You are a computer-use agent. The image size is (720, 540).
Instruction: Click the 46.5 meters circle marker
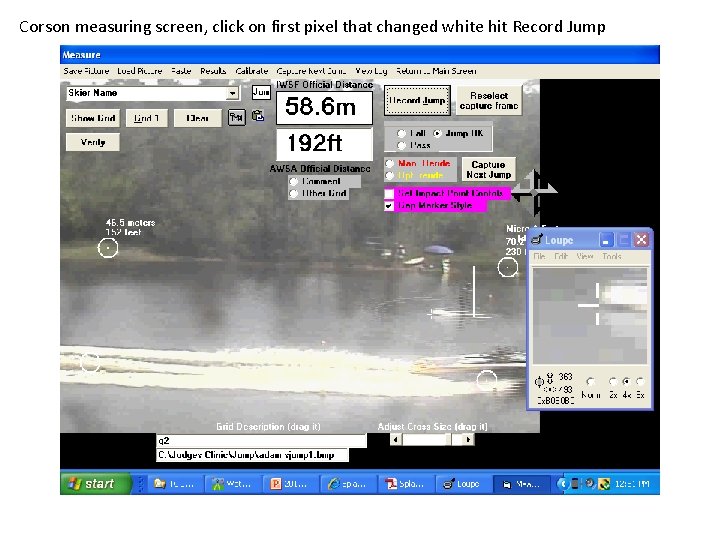tap(108, 248)
